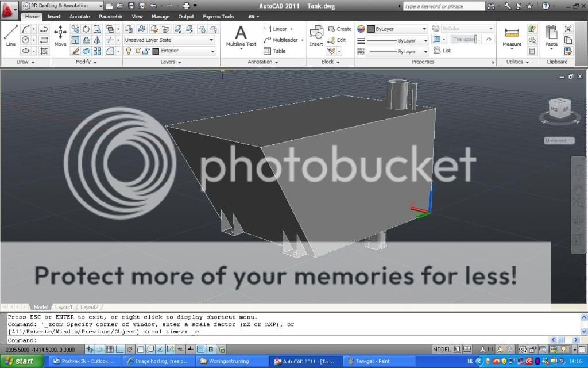
Task: Click the Create block button
Action: pos(340,29)
